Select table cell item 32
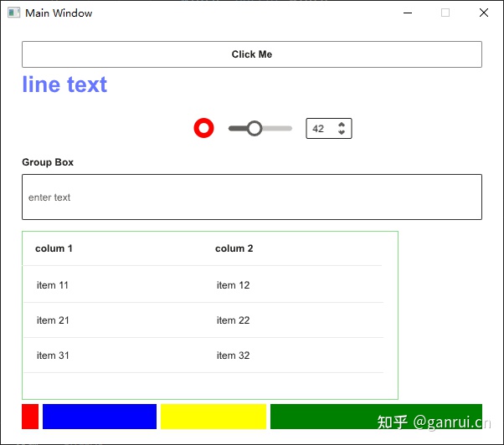Screen dimensions: 504x445 (x=233, y=355)
